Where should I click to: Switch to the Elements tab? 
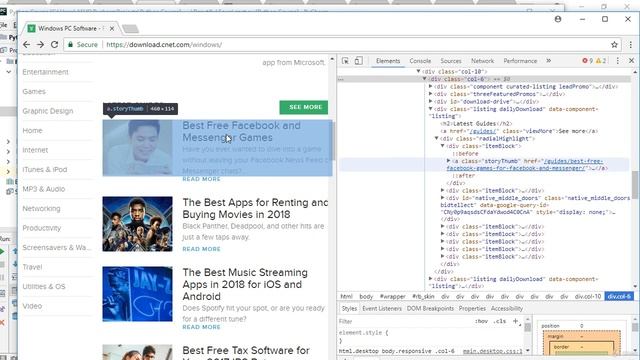point(388,61)
